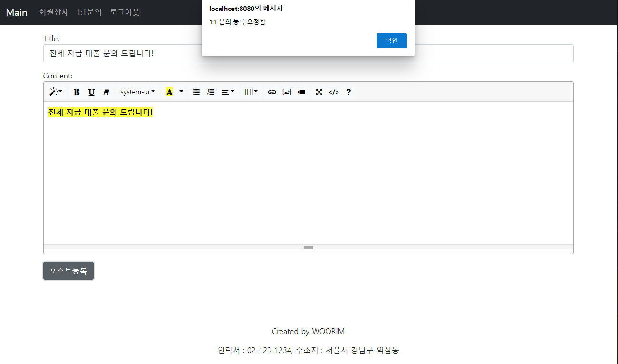The image size is (618, 364).
Task: Open the code view with the </> icon
Action: 334,92
